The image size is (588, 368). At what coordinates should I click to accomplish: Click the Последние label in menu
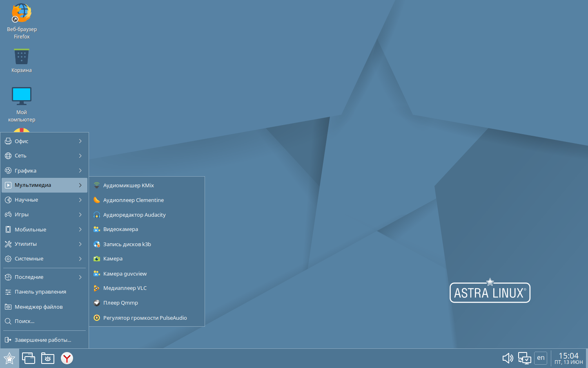click(x=29, y=277)
